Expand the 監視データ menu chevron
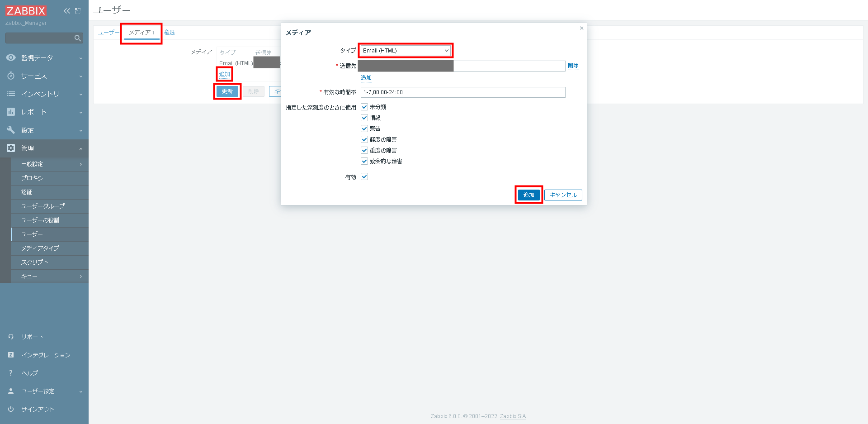The height and width of the screenshot is (424, 868). [x=81, y=58]
